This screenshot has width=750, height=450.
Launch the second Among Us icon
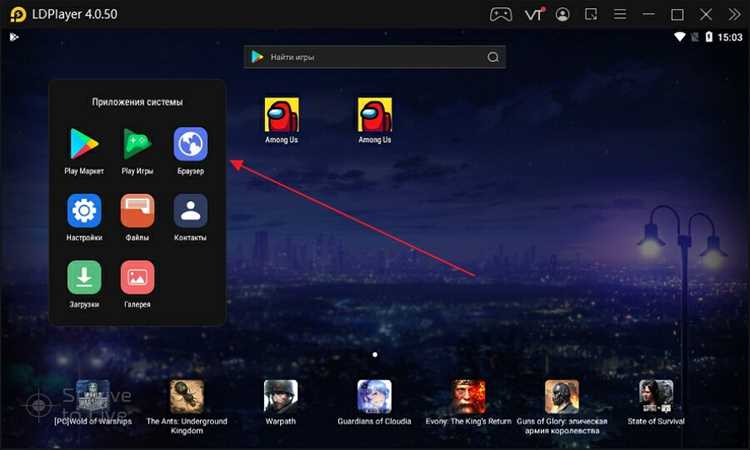(375, 115)
